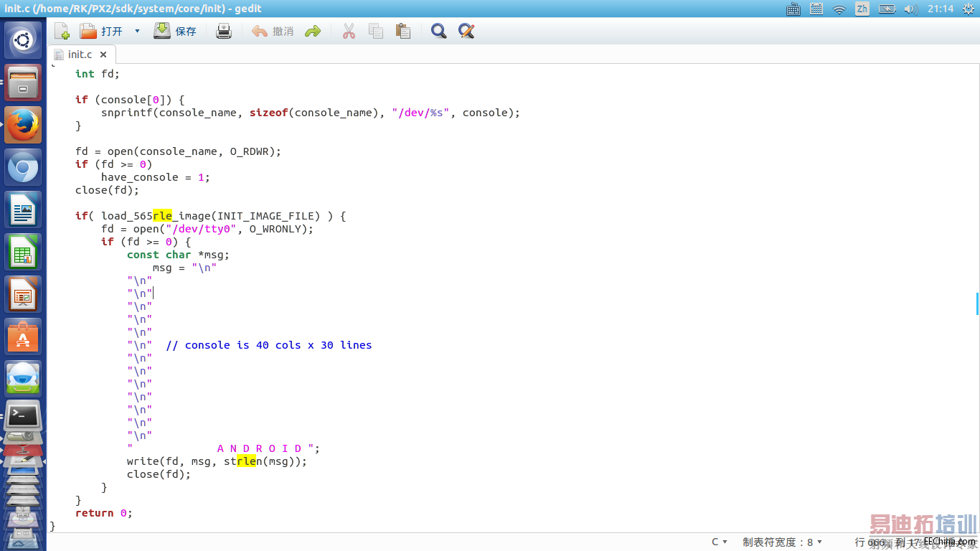Image resolution: width=980 pixels, height=551 pixels.
Task: Launch the Files manager from the dock
Action: coord(23,83)
